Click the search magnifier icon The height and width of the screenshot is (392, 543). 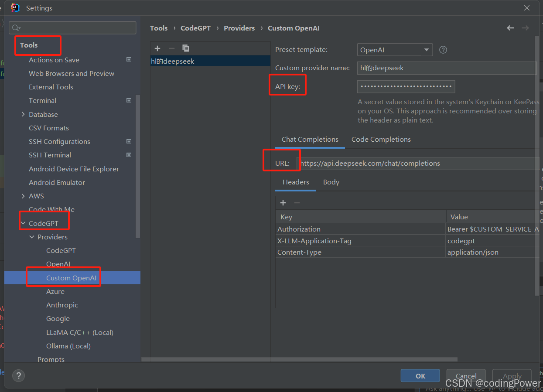click(x=16, y=28)
